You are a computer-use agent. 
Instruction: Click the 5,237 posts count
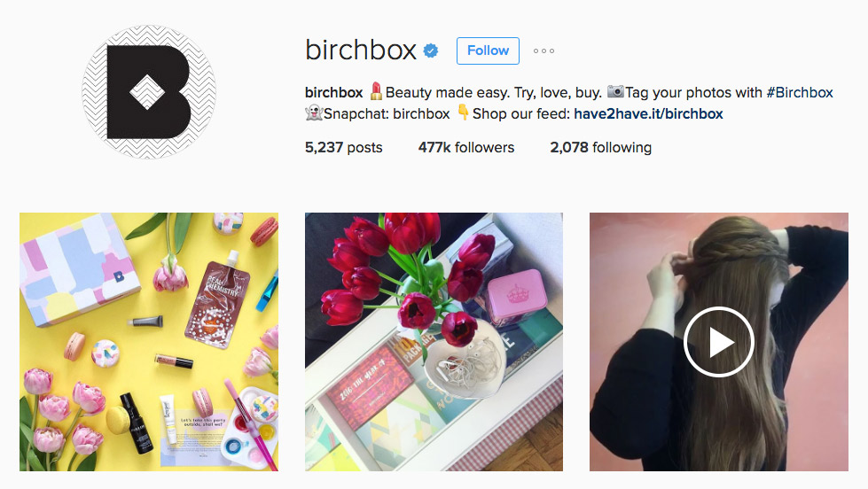point(343,147)
